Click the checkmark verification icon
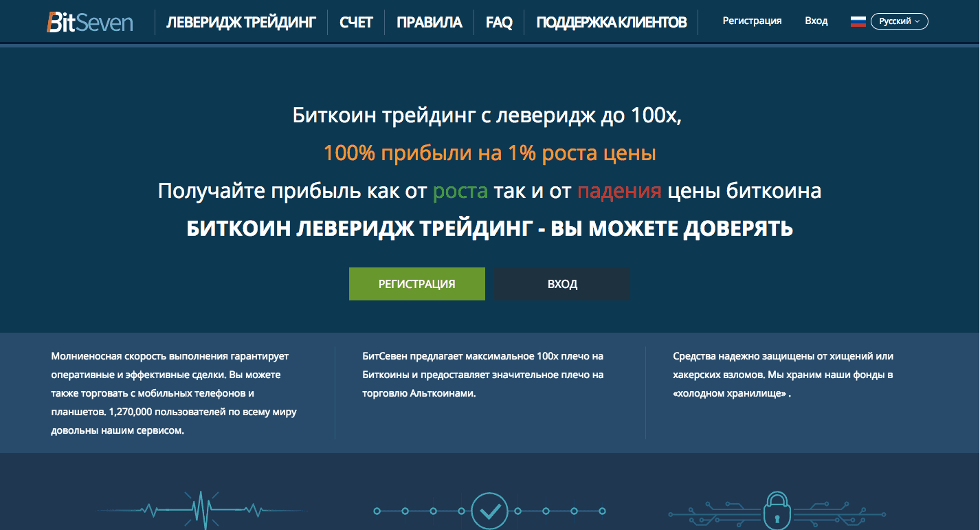This screenshot has height=530, width=980. coord(489,510)
